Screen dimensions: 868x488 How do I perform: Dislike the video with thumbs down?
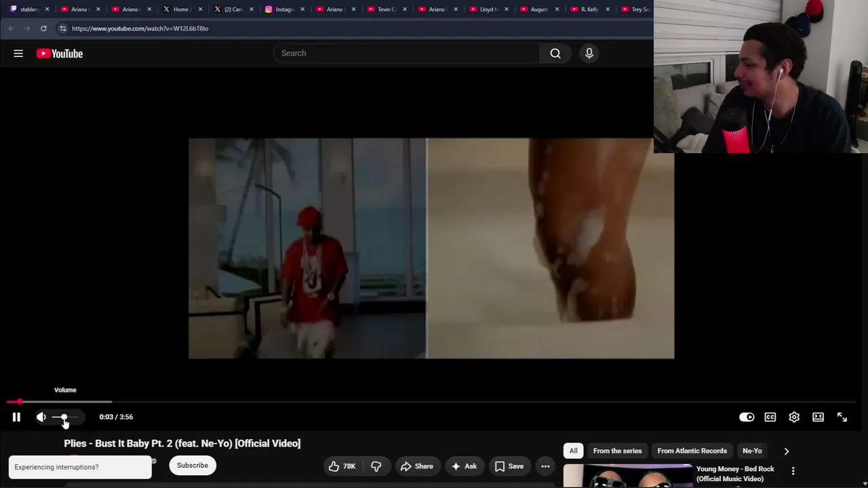pyautogui.click(x=376, y=466)
